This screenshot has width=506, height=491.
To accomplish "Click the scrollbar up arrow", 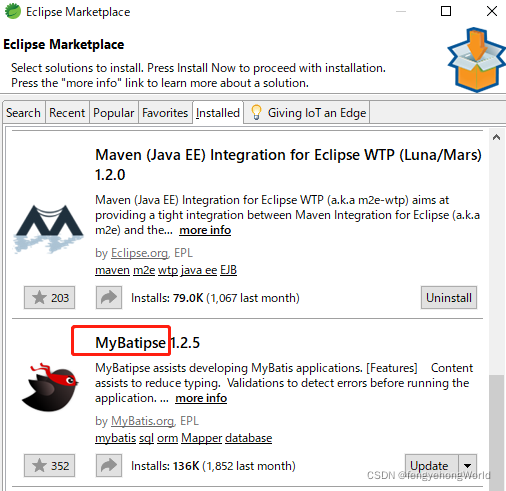I will 496,137.
